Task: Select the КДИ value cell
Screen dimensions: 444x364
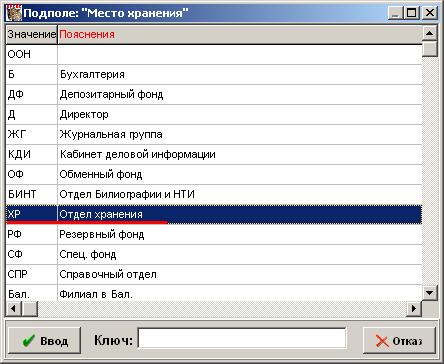Action: [x=32, y=154]
